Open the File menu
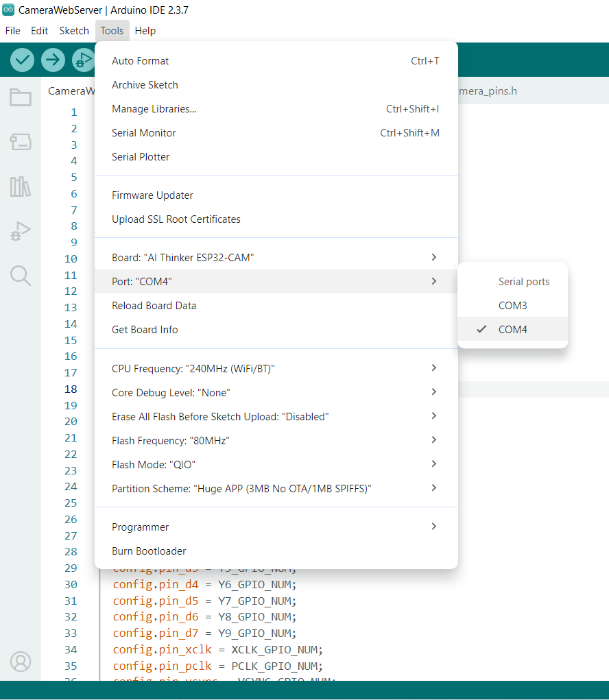 (12, 31)
